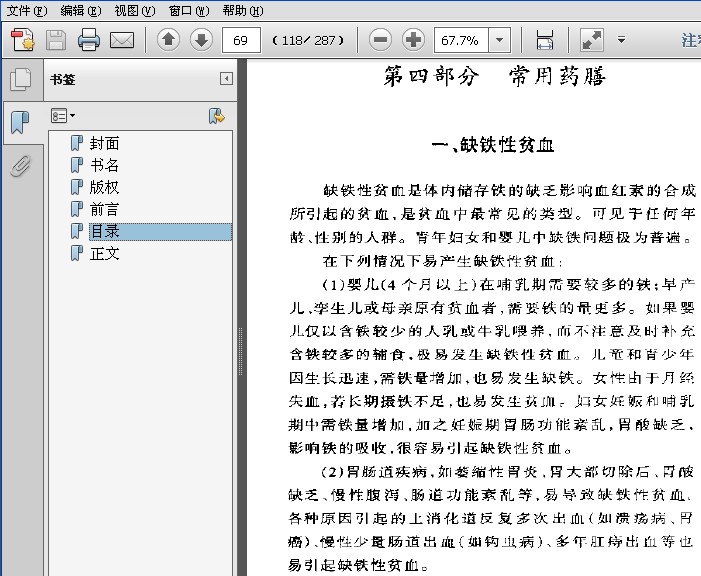
Task: Zoom in with the plus button
Action: [x=413, y=40]
